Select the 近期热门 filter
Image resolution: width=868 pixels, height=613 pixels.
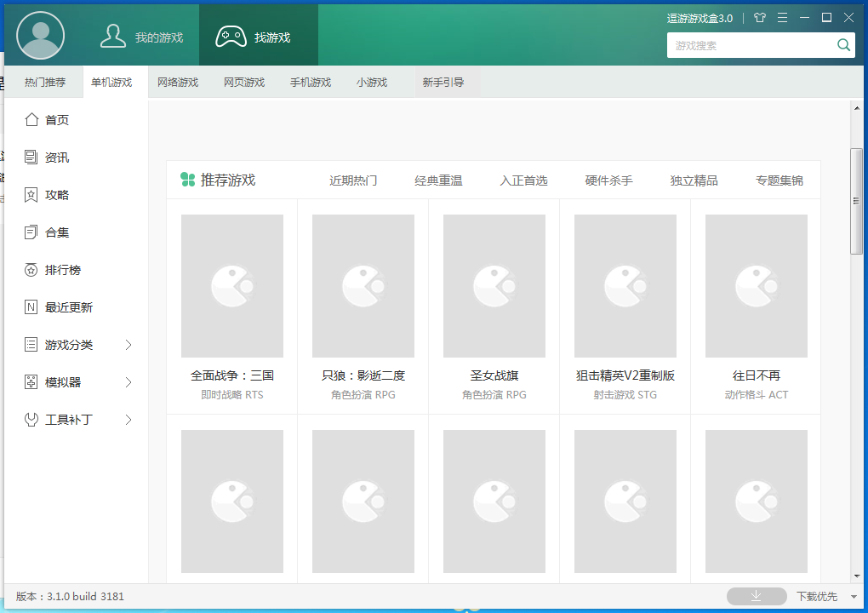[x=353, y=180]
